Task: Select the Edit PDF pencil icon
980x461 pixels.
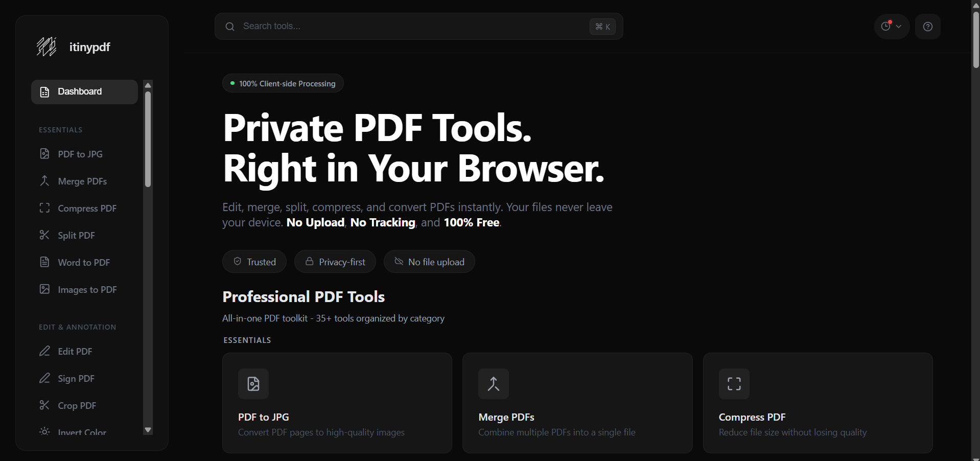Action: point(44,351)
